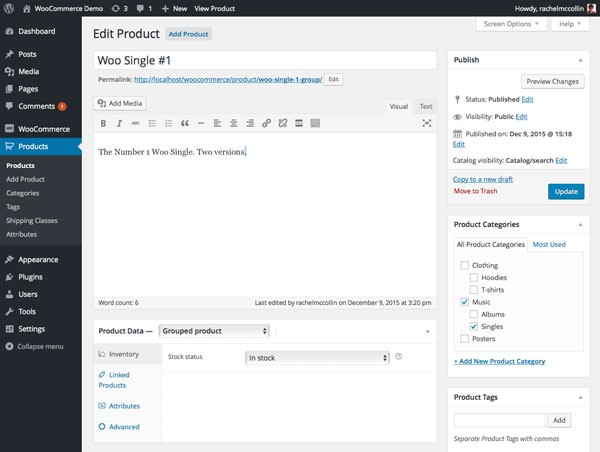Collapse the Product Data box

pos(428,331)
